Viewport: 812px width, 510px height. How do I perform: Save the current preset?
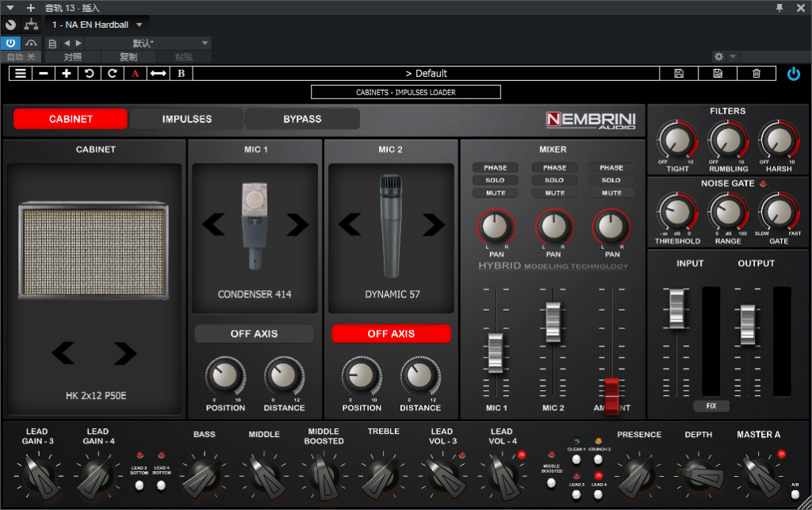click(x=679, y=74)
